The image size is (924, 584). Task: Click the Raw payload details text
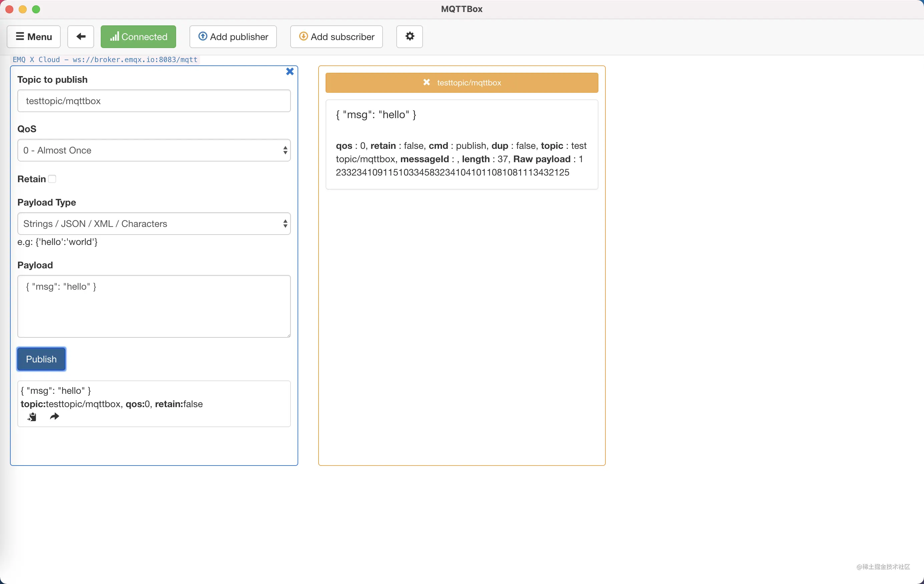pyautogui.click(x=461, y=159)
